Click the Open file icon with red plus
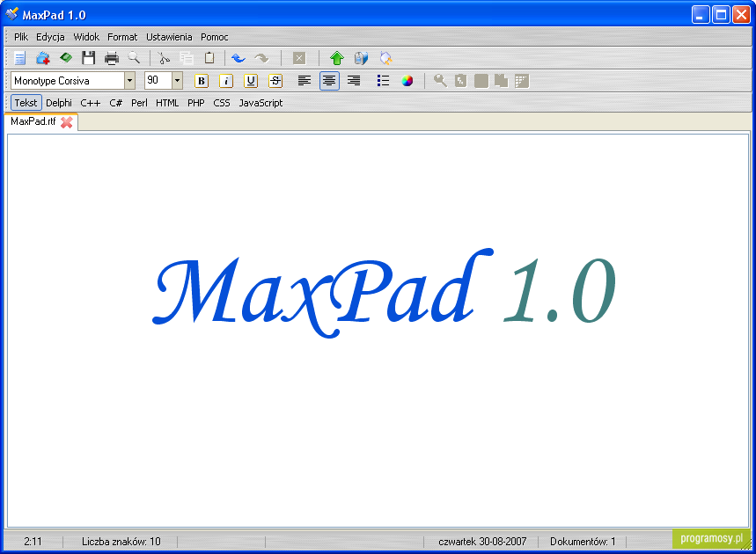756x554 pixels. pos(43,58)
